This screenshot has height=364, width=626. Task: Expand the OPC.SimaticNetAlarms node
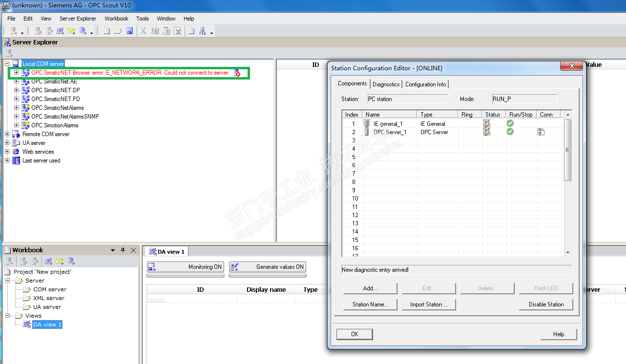(16, 108)
